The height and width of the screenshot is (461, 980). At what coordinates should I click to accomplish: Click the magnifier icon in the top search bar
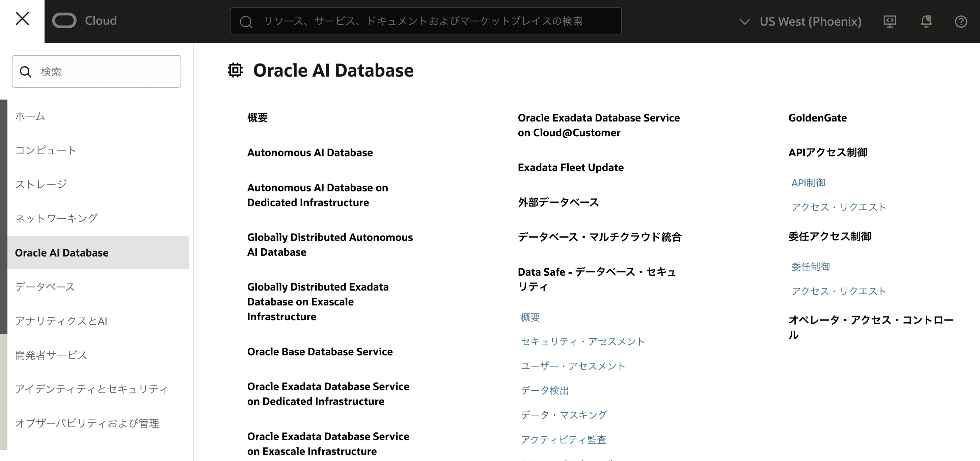[x=246, y=22]
